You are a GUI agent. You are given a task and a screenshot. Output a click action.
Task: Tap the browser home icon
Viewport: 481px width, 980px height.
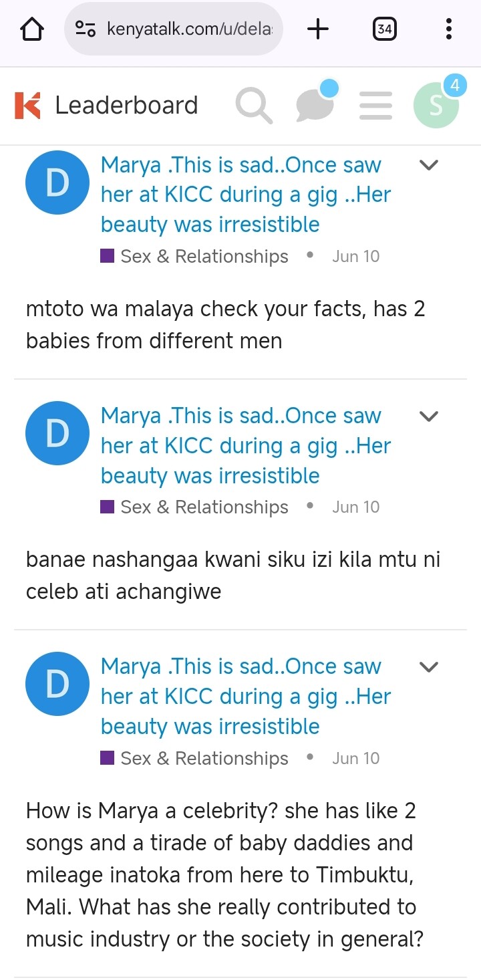pyautogui.click(x=32, y=29)
